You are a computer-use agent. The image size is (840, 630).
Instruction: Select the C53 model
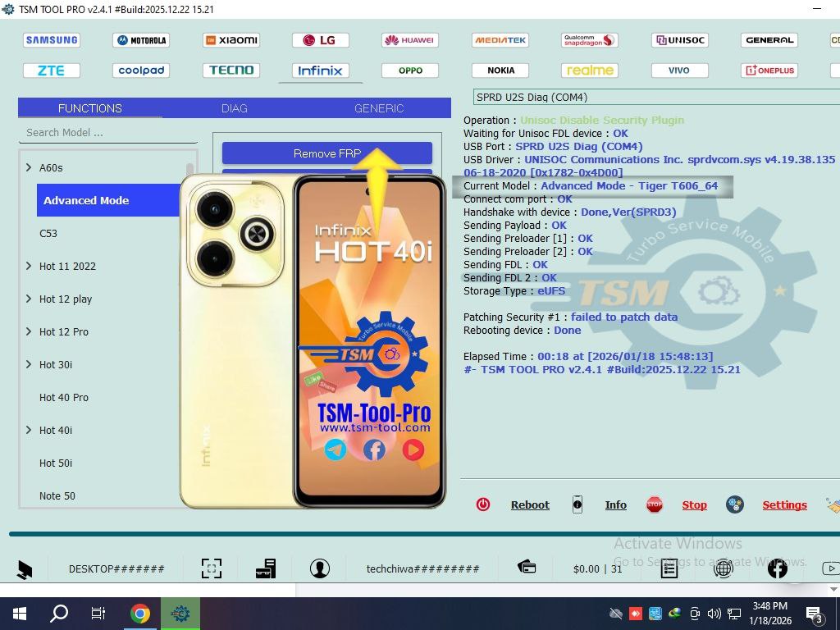[48, 234]
